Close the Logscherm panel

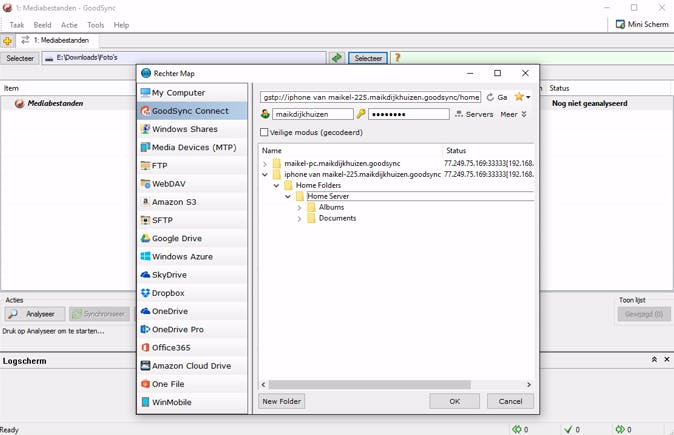pyautogui.click(x=667, y=359)
